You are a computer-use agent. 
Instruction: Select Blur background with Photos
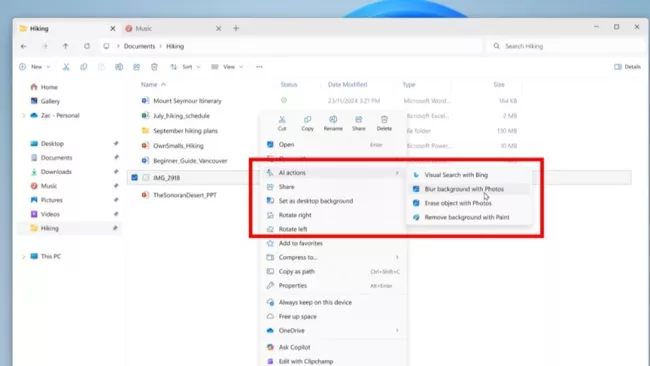(x=469, y=189)
